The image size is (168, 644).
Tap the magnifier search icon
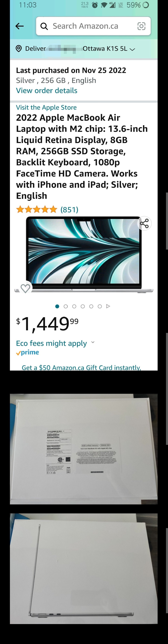point(44,26)
